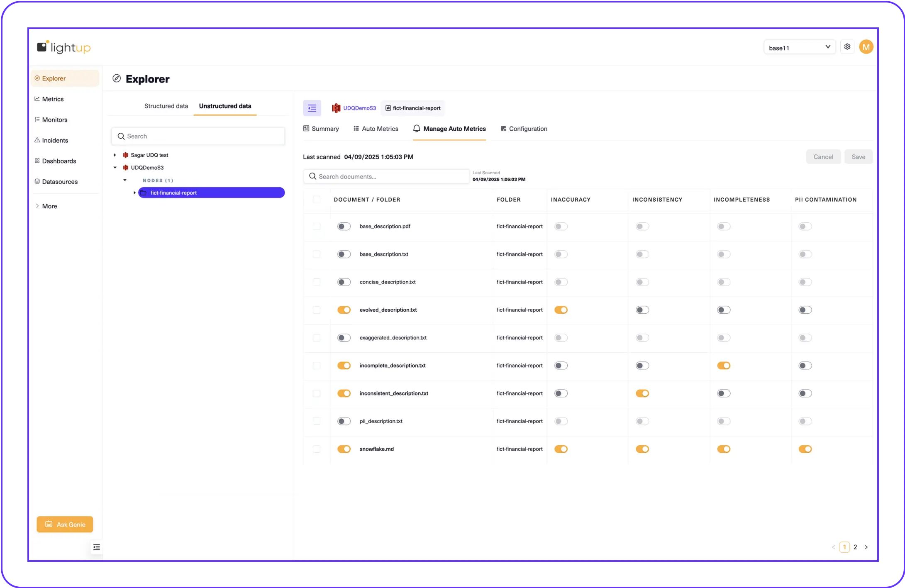Viewport: 905px width, 588px height.
Task: Enable Inaccuracy metric for base_description.pdf
Action: click(561, 227)
